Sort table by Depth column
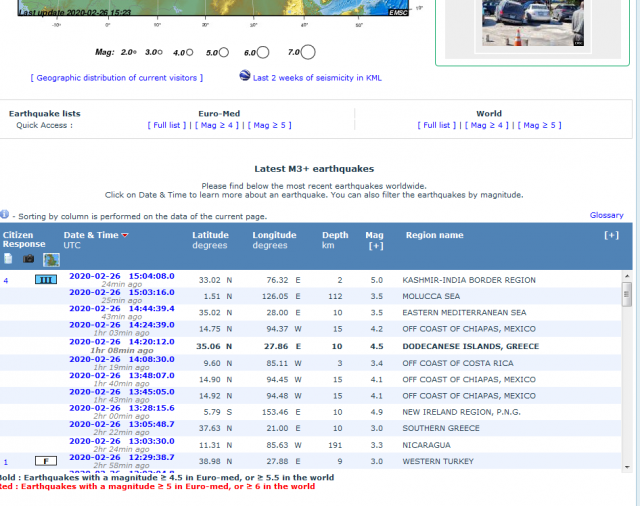Image resolution: width=640 pixels, height=506 pixels. click(x=335, y=235)
